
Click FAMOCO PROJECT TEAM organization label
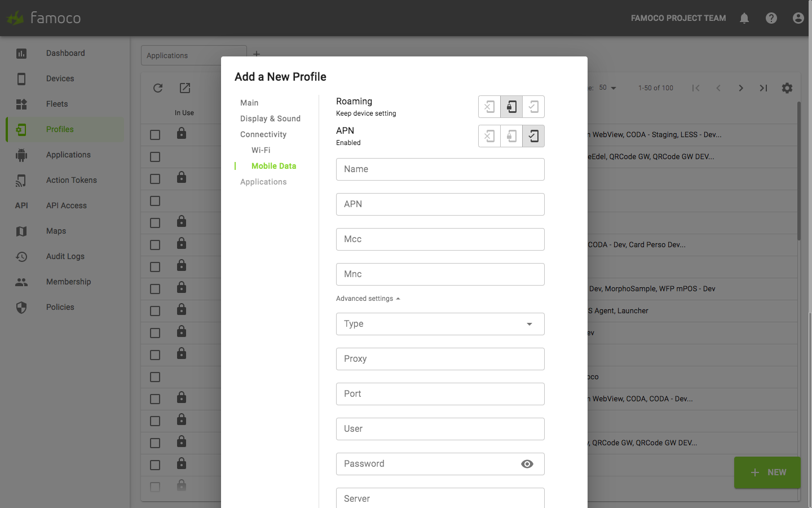(678, 18)
